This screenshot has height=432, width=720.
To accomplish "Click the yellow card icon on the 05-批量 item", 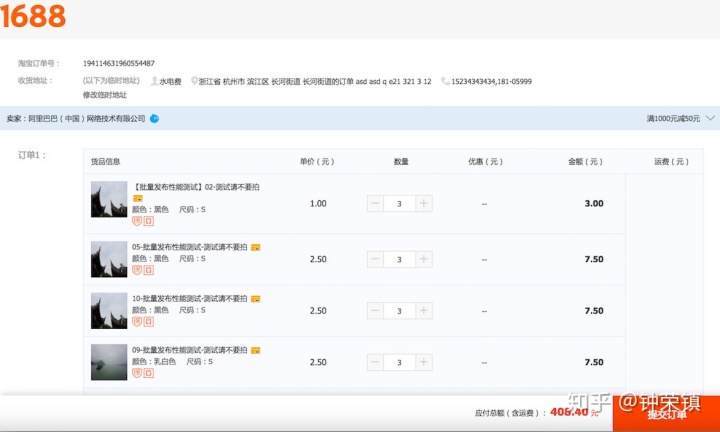I will 256,247.
